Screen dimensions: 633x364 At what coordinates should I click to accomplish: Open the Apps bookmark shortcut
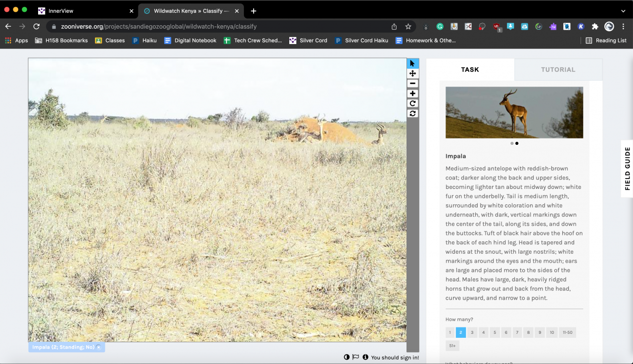coord(16,41)
